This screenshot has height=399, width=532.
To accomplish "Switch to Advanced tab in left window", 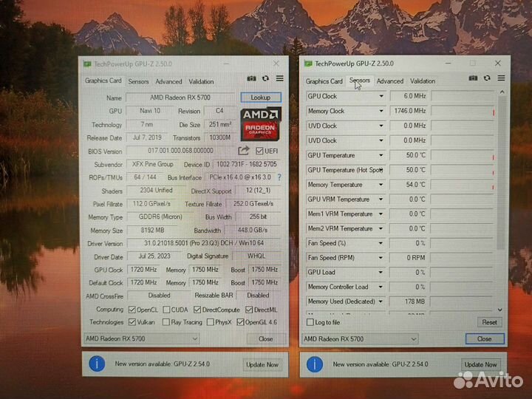I will 168,82.
